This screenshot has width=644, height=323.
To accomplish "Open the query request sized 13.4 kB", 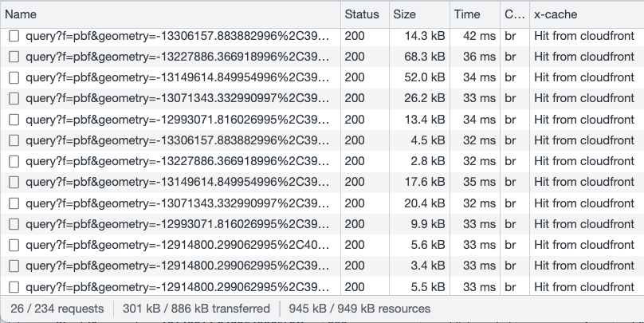I will (x=176, y=119).
